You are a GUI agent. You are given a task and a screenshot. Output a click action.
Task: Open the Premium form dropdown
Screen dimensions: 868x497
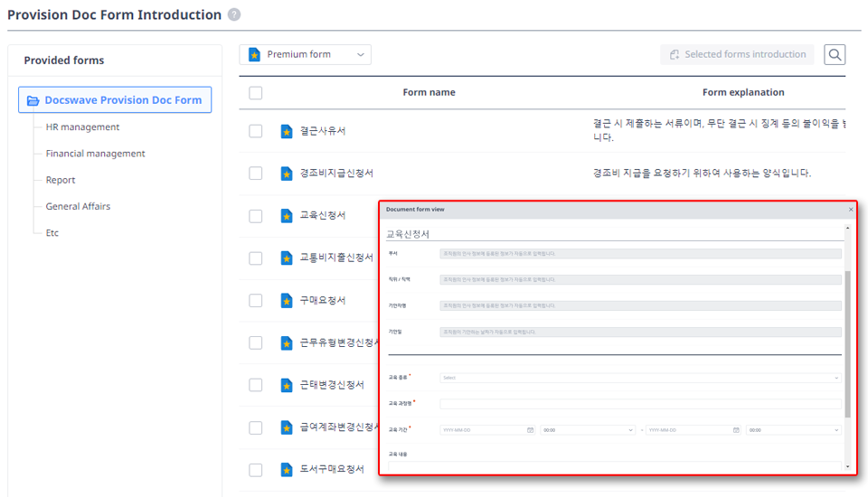[305, 55]
